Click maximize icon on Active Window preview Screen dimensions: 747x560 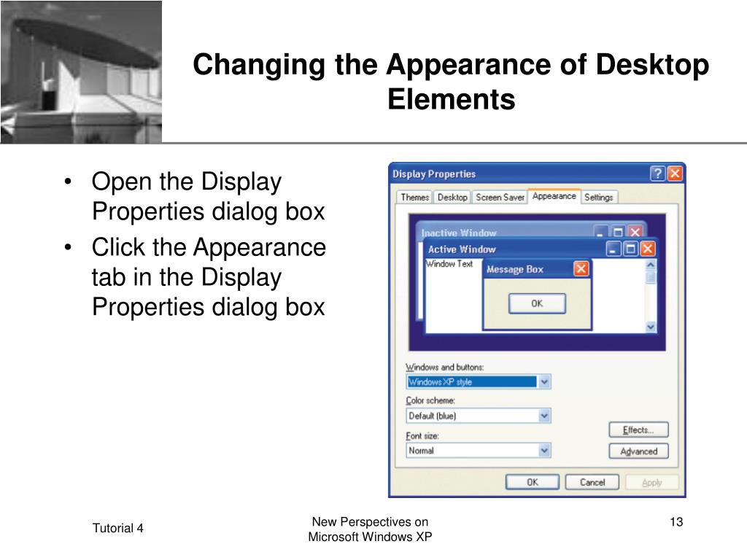click(x=631, y=249)
